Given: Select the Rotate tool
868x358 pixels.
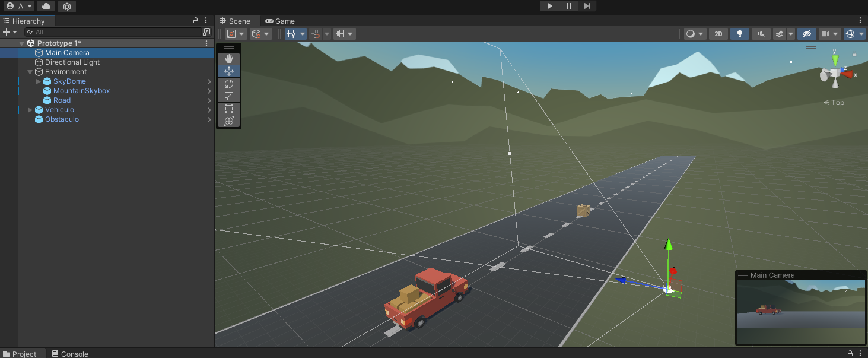Looking at the screenshot, I should pyautogui.click(x=229, y=84).
